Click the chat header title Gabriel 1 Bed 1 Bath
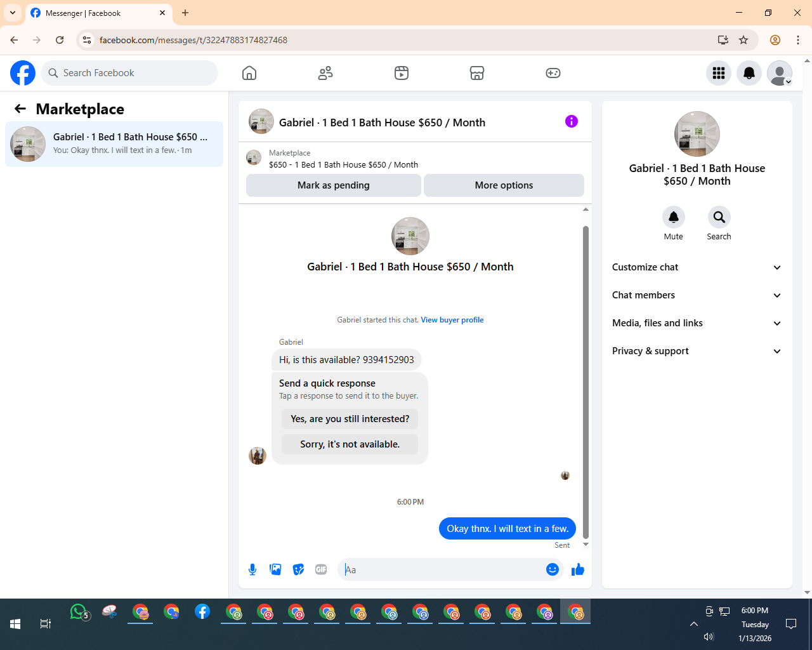 (382, 123)
